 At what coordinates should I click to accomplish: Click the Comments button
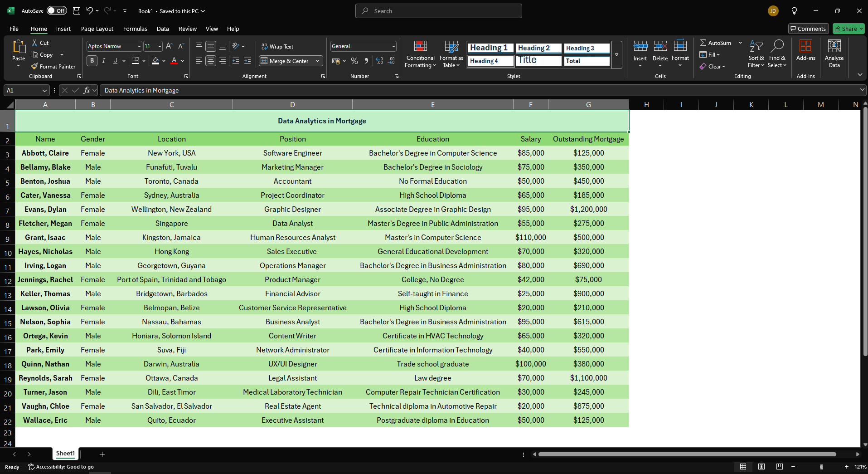click(x=808, y=29)
